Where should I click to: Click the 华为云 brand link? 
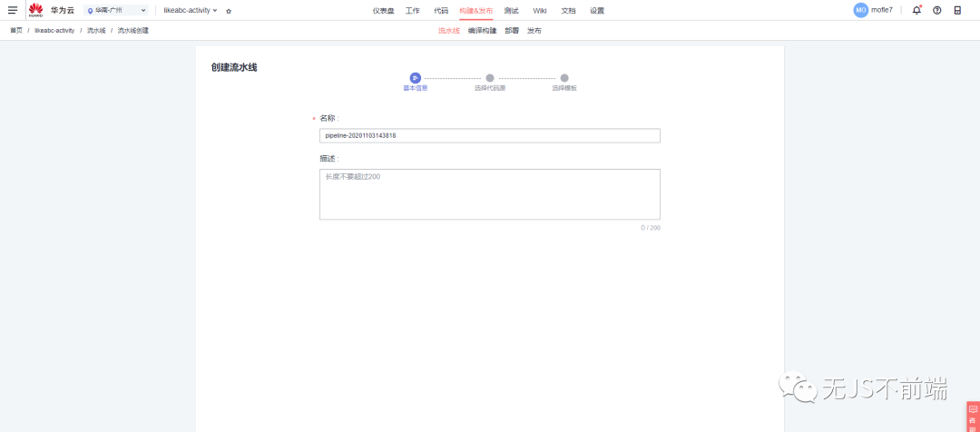tap(63, 11)
